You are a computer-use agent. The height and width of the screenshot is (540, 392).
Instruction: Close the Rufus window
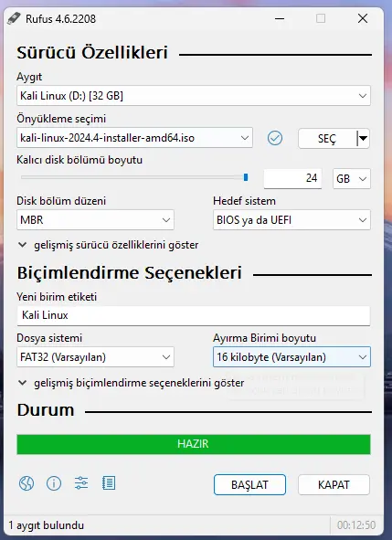363,18
